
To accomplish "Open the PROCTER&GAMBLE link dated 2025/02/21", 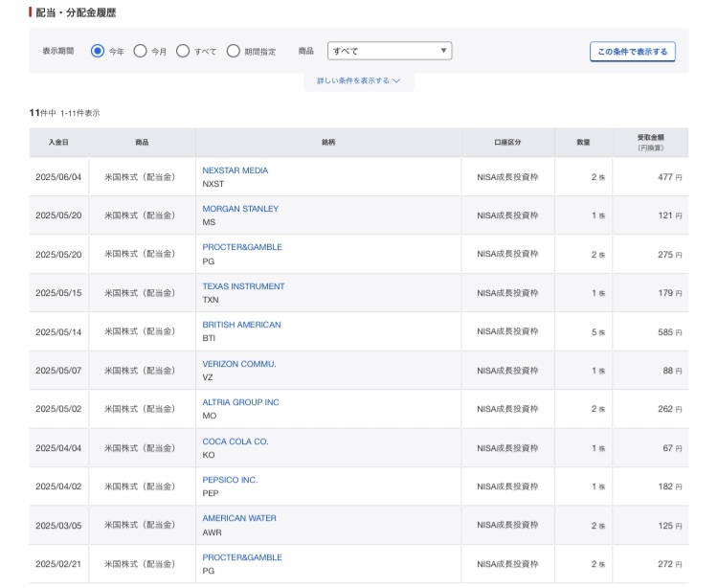I will coord(242,557).
